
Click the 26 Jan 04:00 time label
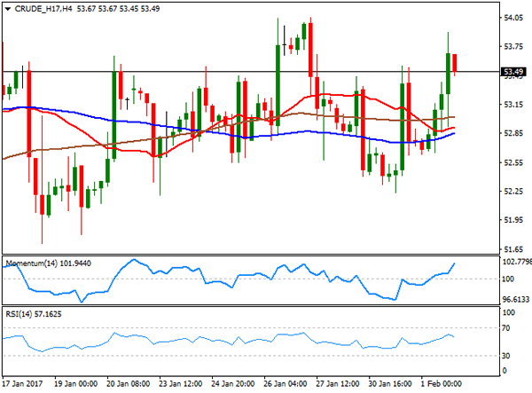285,384
